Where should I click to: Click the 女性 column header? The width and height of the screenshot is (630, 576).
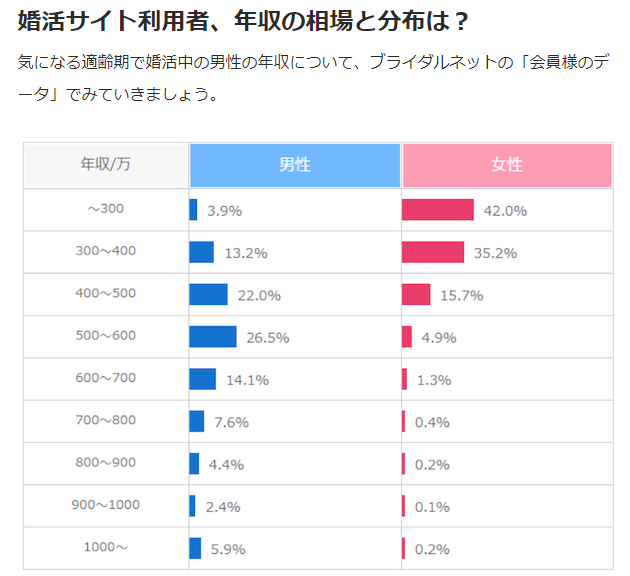(507, 165)
